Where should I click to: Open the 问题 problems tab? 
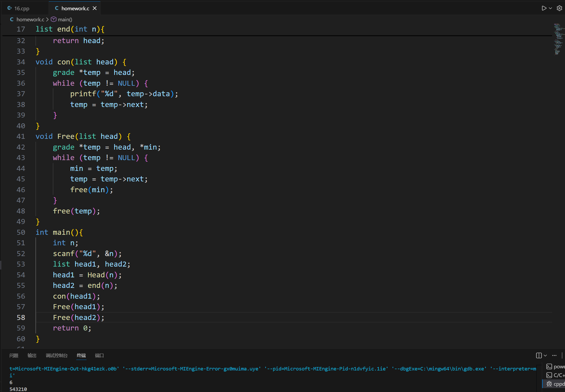click(x=14, y=355)
